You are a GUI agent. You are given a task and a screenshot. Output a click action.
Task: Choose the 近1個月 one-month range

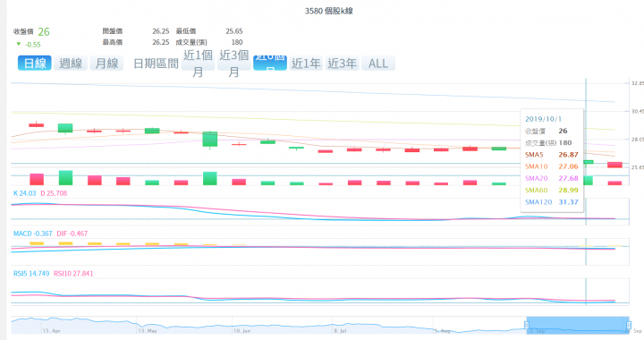tap(198, 64)
